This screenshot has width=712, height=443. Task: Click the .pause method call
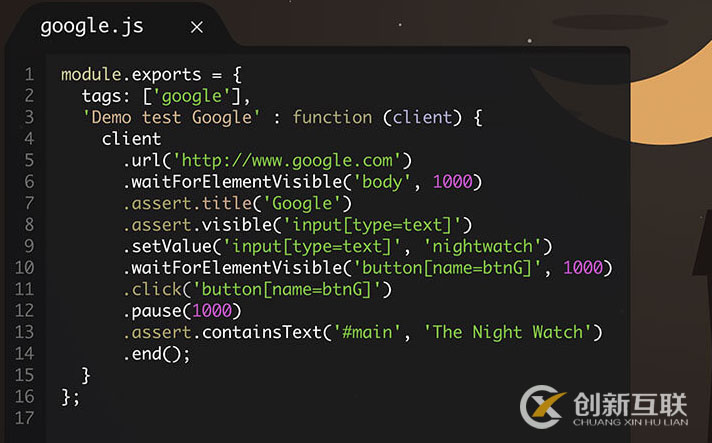(152, 311)
